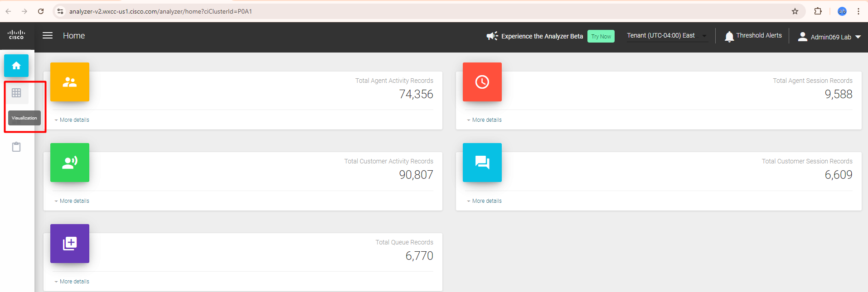Click the 9,588 value
Image resolution: width=868 pixels, height=292 pixels.
(839, 94)
